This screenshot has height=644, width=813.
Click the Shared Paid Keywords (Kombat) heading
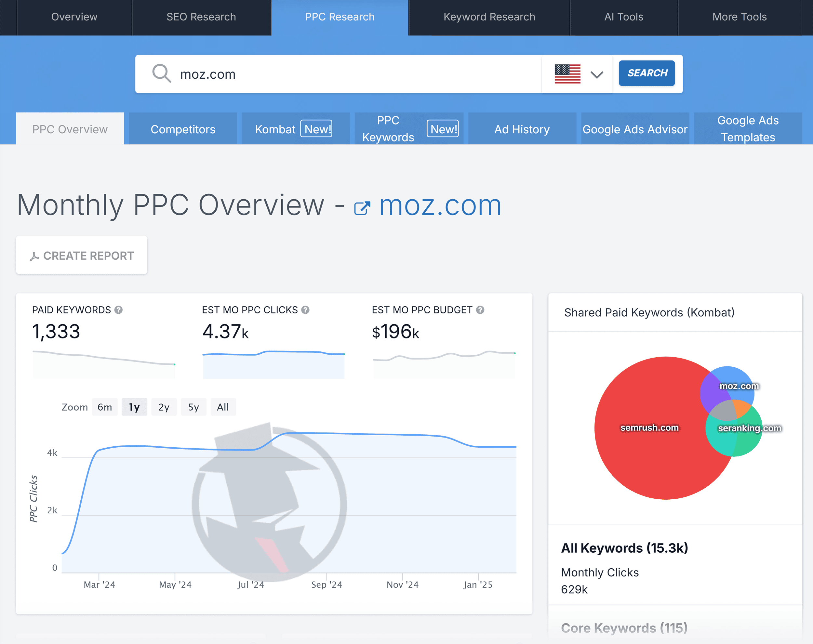(649, 313)
